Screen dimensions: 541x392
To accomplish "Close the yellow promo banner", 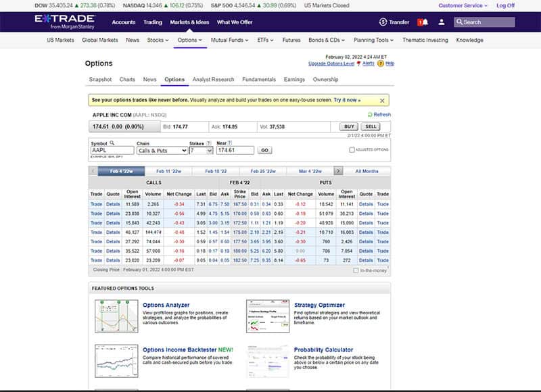I will pos(382,100).
